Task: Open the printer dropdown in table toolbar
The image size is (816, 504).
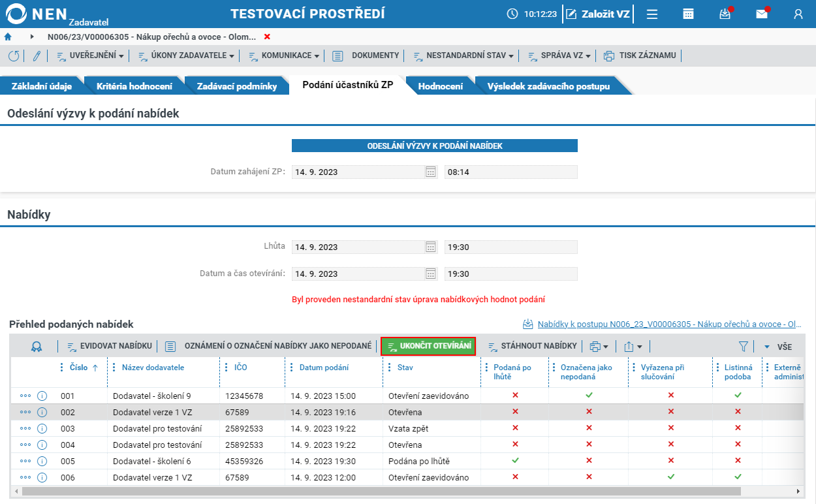Action: tap(598, 346)
